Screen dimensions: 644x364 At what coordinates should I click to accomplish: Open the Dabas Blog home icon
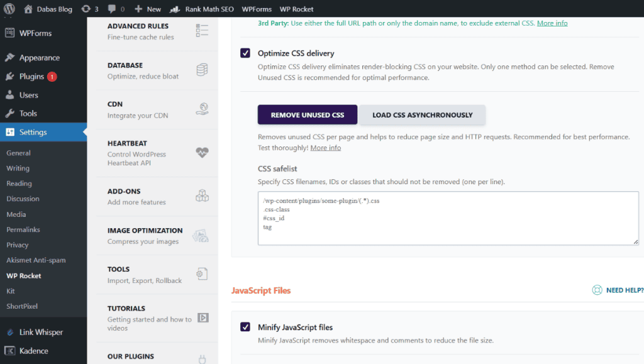tap(28, 9)
